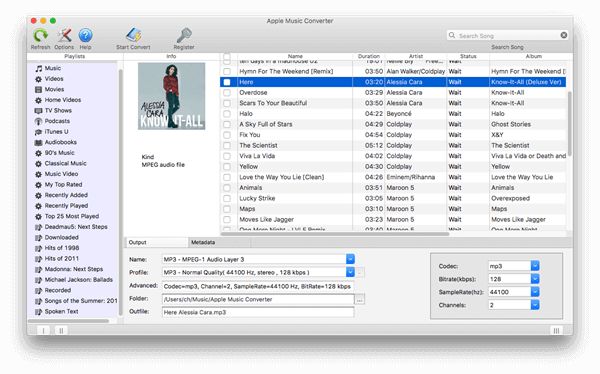Click the Register key icon
This screenshot has width=600, height=374.
pyautogui.click(x=184, y=35)
